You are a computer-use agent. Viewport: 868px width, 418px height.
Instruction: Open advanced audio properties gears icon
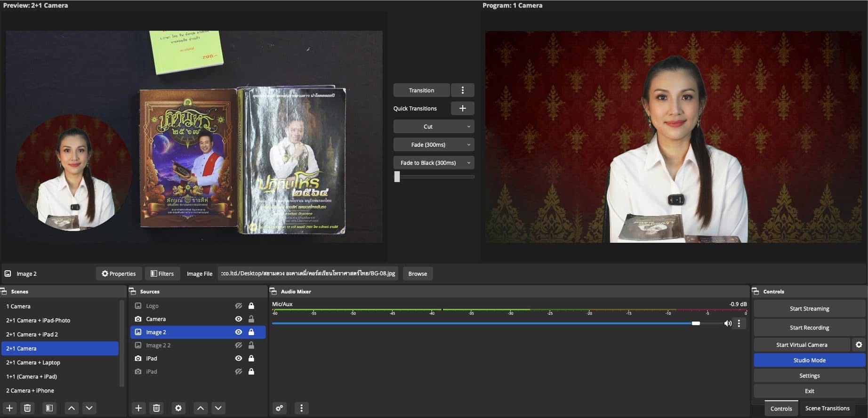(280, 408)
